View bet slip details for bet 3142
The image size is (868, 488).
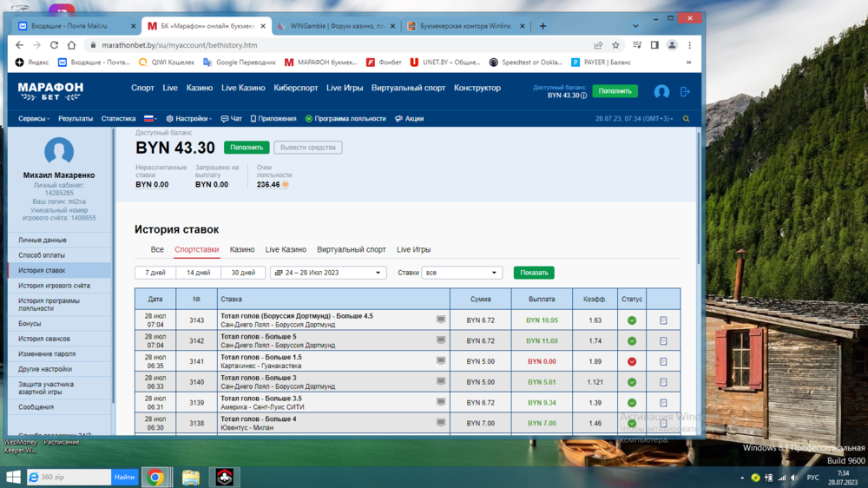[663, 340]
